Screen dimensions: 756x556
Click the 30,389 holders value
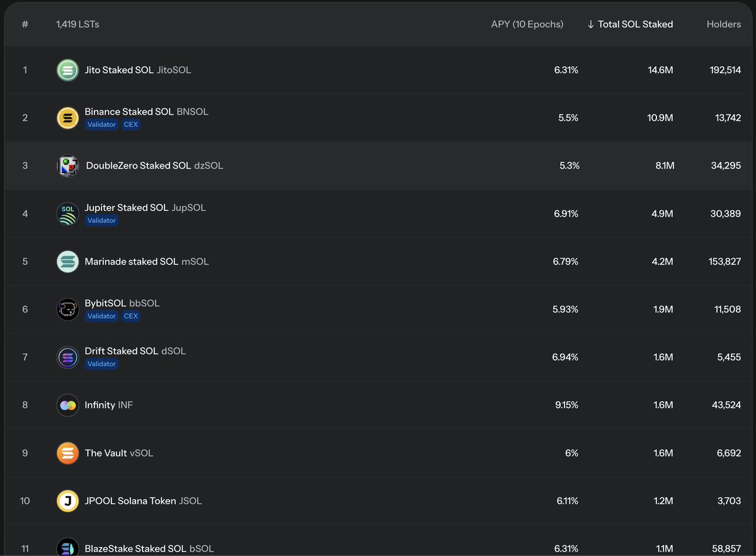tap(726, 213)
